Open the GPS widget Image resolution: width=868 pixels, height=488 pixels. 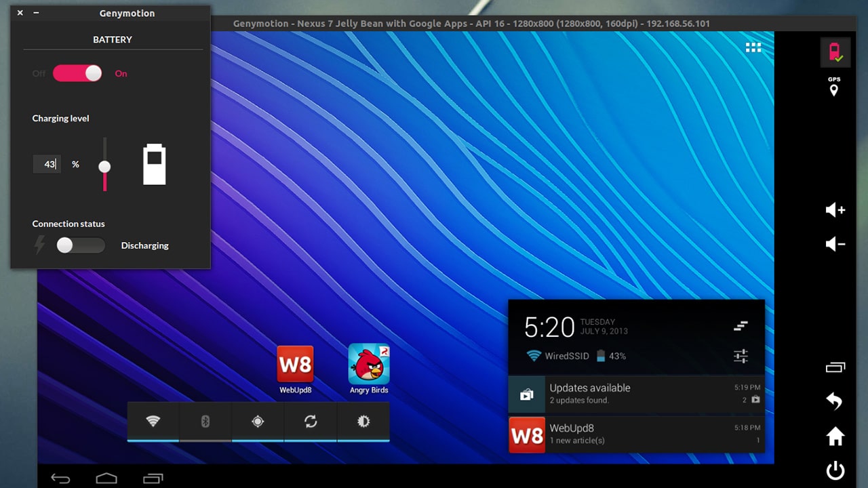click(834, 87)
